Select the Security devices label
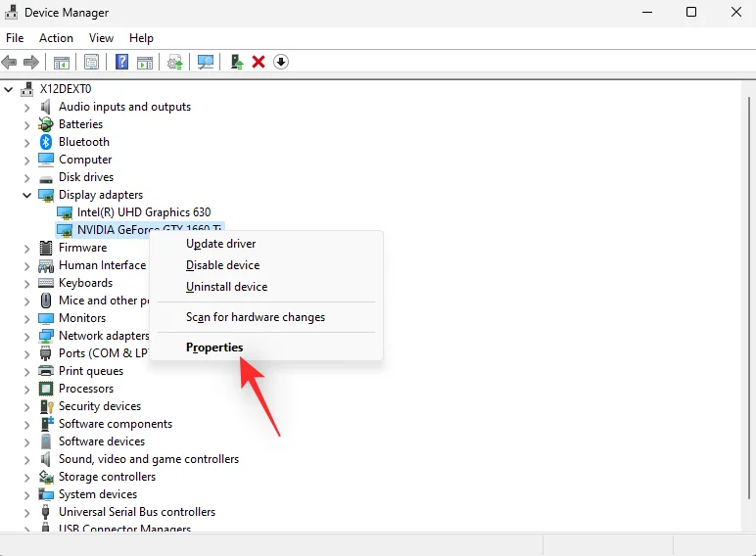The image size is (756, 556). [x=100, y=406]
